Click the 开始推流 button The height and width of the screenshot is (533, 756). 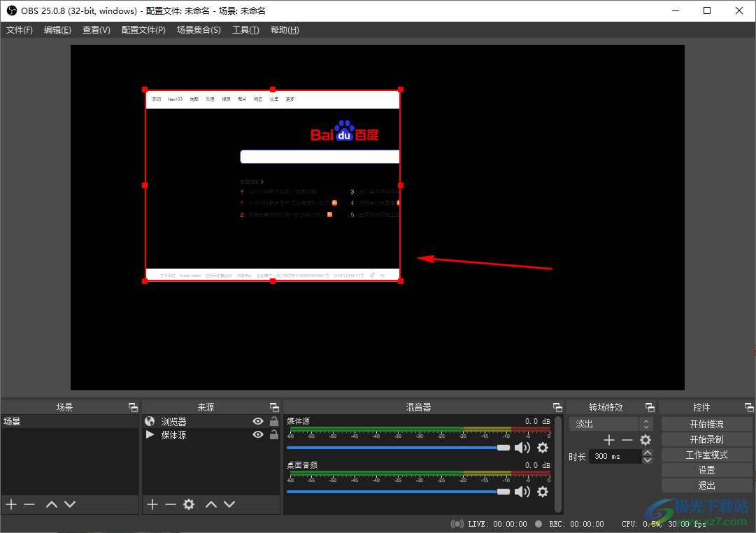click(x=706, y=424)
